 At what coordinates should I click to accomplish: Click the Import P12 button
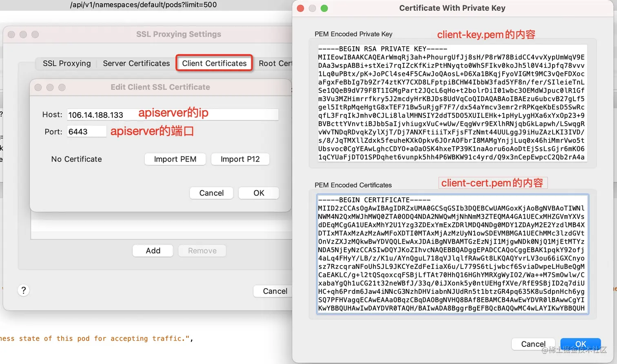240,159
